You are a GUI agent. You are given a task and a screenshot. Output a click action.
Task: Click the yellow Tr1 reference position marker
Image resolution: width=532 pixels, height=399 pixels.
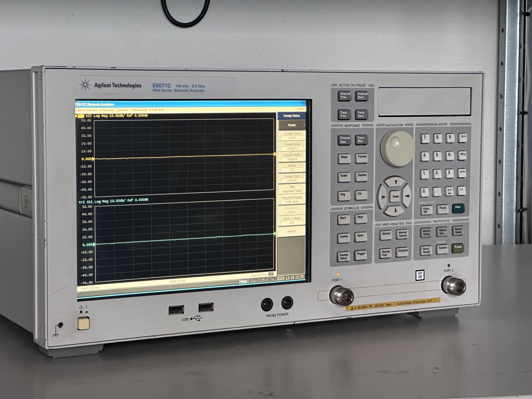tap(93, 159)
